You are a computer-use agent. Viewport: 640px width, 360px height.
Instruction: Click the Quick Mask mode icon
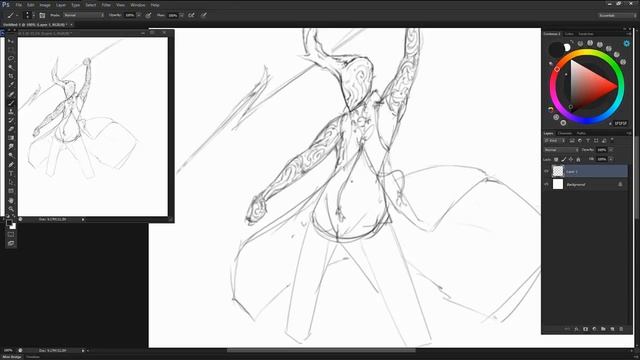pyautogui.click(x=11, y=235)
